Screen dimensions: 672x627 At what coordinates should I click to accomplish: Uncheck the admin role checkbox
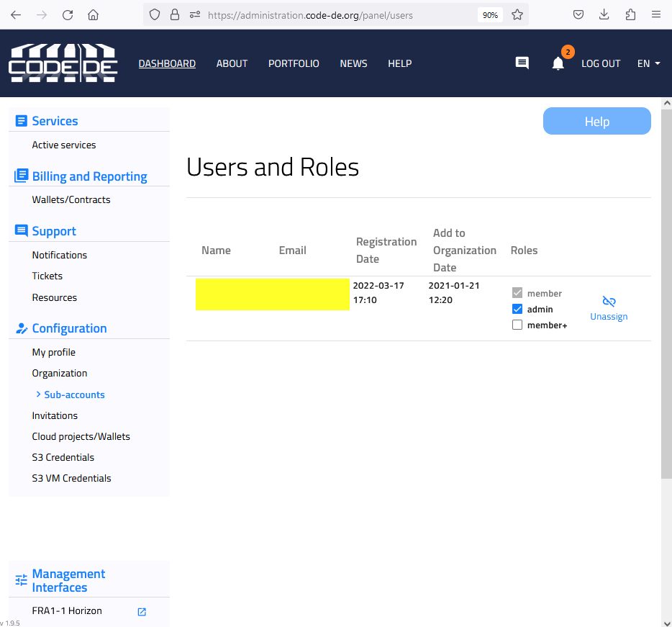pyautogui.click(x=517, y=309)
